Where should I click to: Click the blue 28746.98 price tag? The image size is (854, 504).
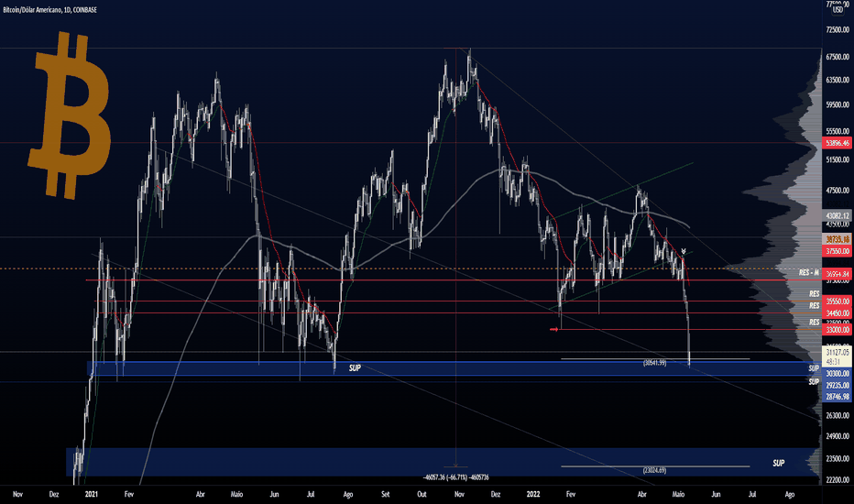pyautogui.click(x=838, y=397)
